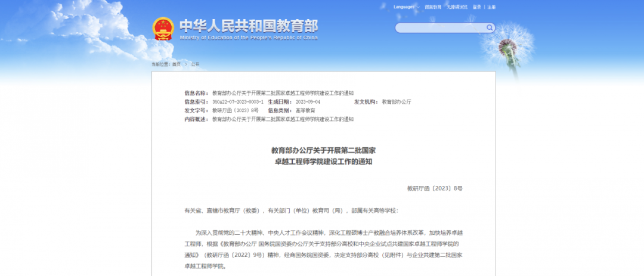Click the 登录 login link
The width and height of the screenshot is (644, 276).
click(476, 7)
